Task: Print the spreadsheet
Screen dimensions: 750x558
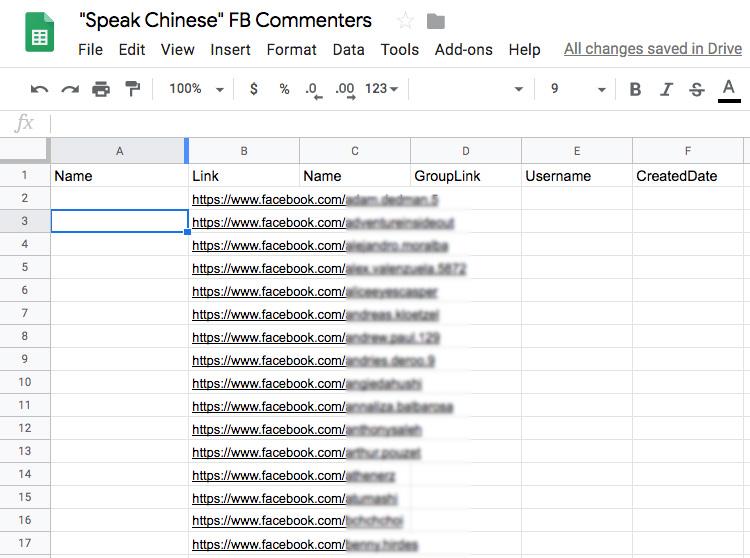Action: click(x=101, y=89)
